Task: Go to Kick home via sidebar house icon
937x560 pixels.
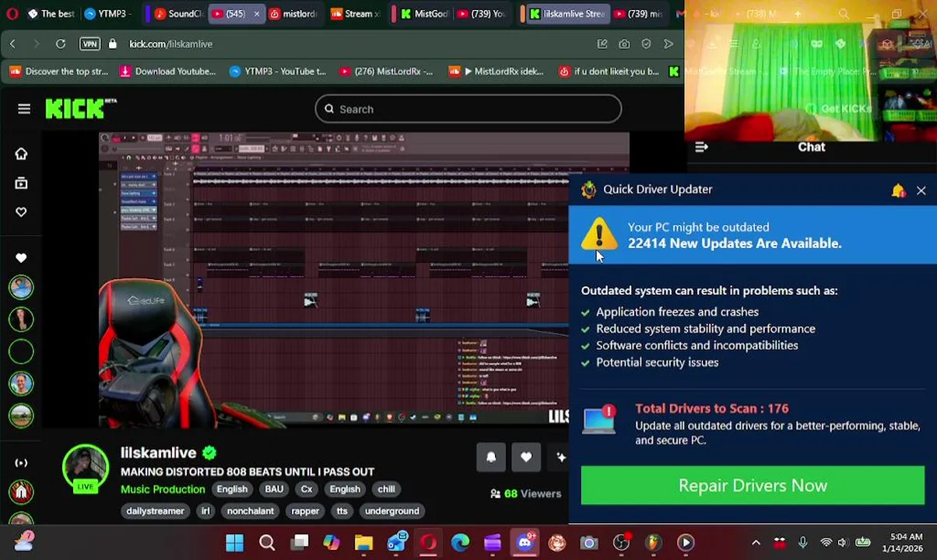Action: [21, 154]
